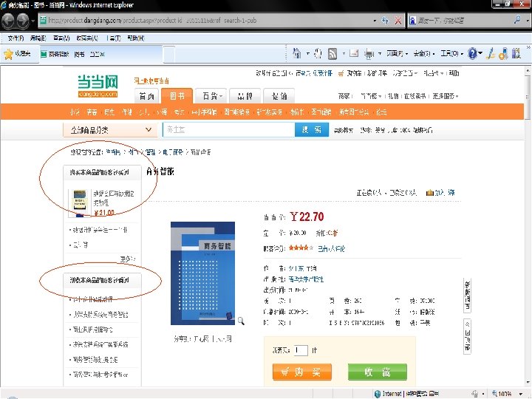This screenshot has width=532, height=399.
Task: Open 我的订单 link in top bar
Action: (377, 73)
